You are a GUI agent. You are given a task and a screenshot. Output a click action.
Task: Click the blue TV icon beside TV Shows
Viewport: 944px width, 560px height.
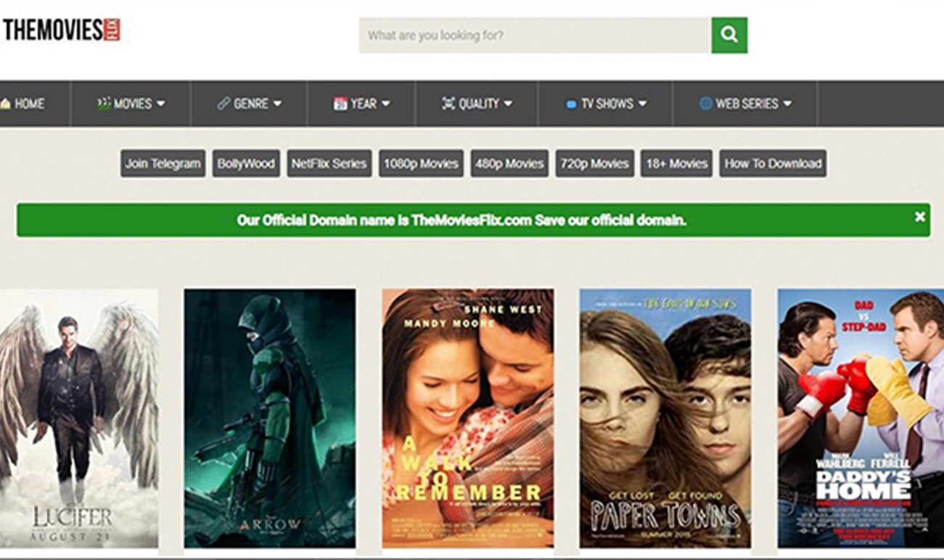pos(571,104)
